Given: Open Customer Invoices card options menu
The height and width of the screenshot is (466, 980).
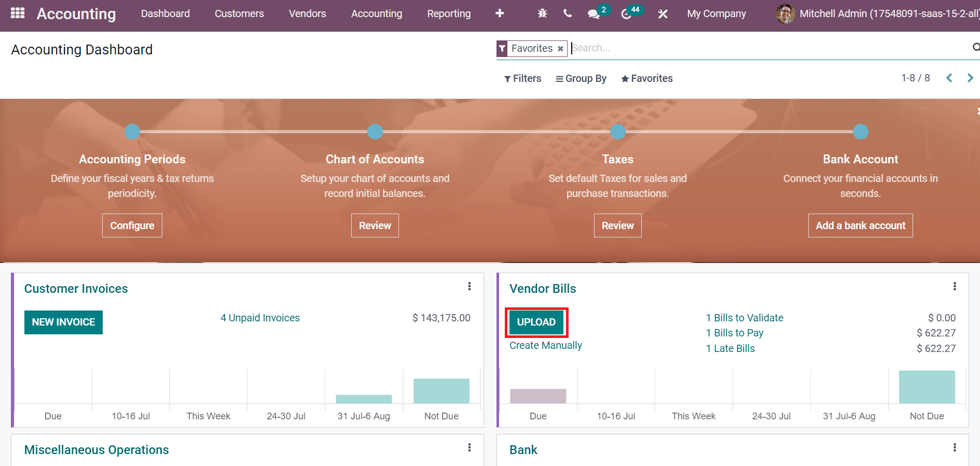Looking at the screenshot, I should [x=470, y=286].
